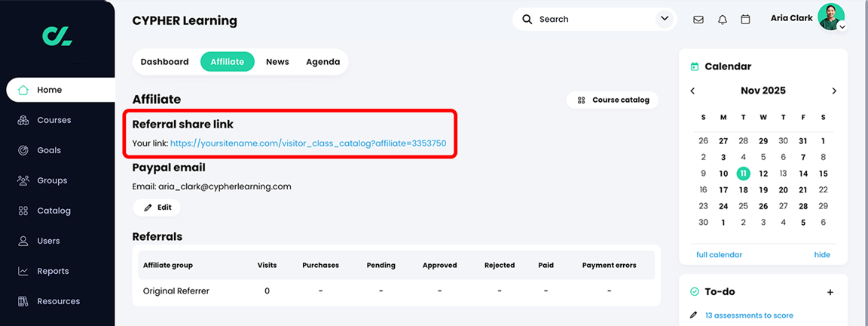Open the Catalog grid icon
Screen dimensions: 868x326
(23, 211)
